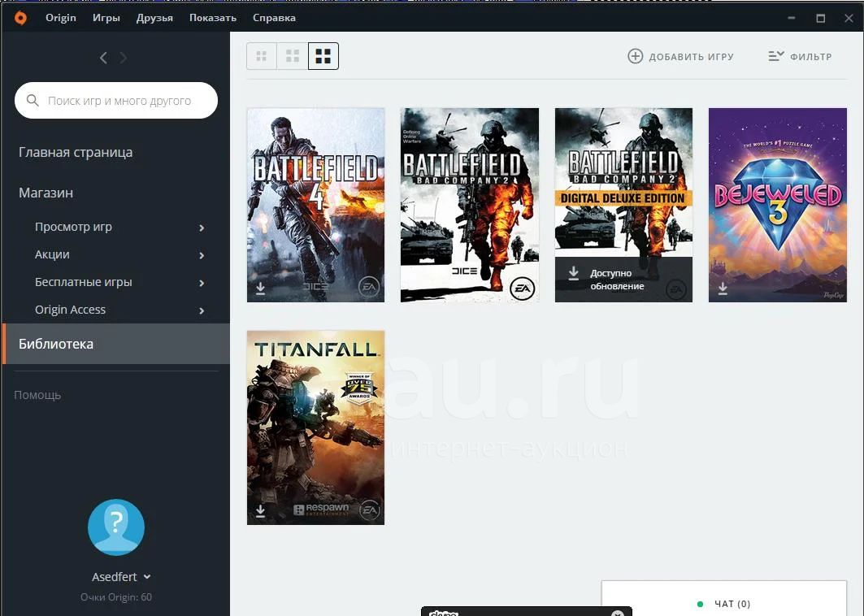
Task: Open Bad Company 2 Digital Deluxe Edition tile
Action: 623,205
